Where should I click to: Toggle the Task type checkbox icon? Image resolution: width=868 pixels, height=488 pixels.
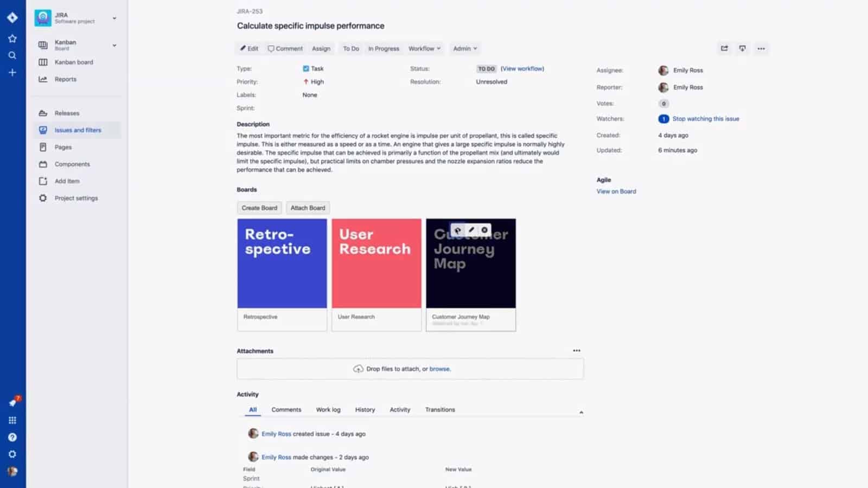pyautogui.click(x=307, y=68)
